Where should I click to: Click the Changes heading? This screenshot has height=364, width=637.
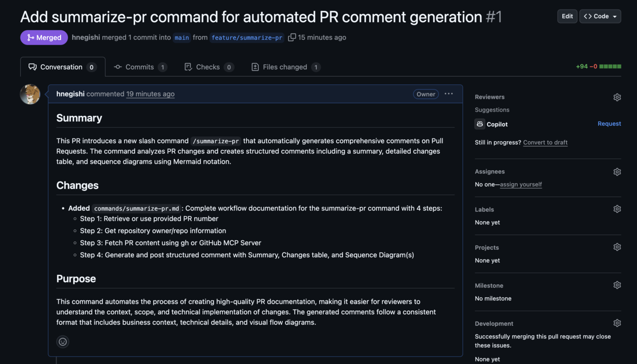78,185
